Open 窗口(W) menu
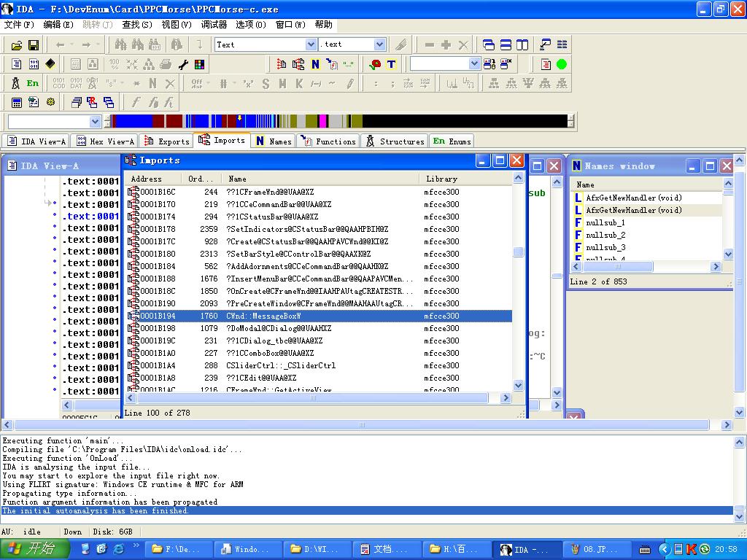 [x=290, y=25]
